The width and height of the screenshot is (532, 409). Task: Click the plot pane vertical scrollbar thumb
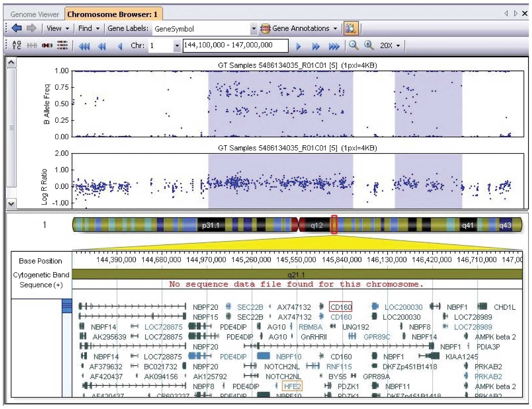(x=11, y=128)
